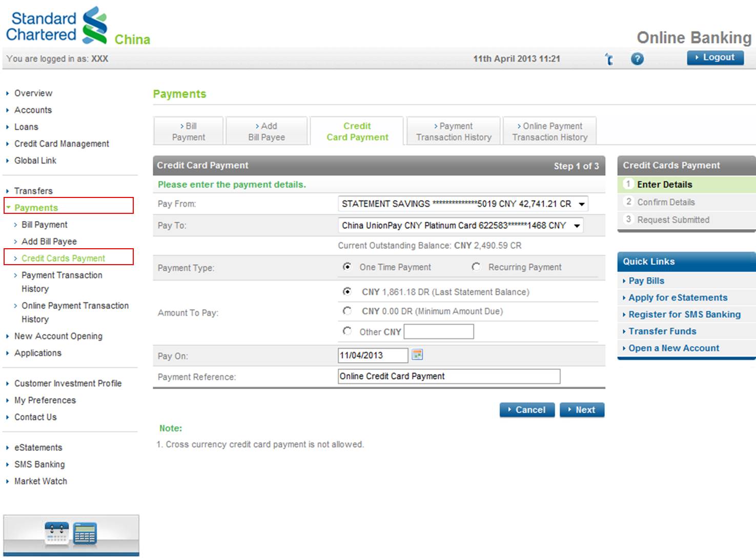Image resolution: width=756 pixels, height=558 pixels.
Task: Choose Minimum Amount Due option
Action: pyautogui.click(x=347, y=311)
